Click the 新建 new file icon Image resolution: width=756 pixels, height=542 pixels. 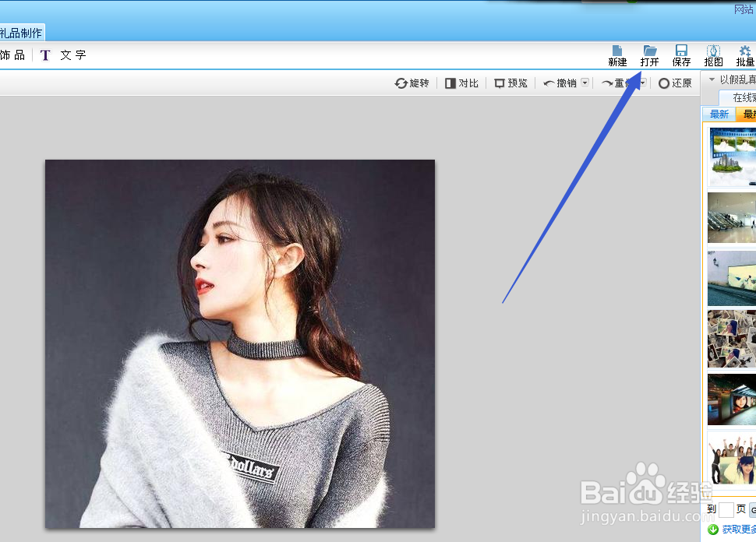click(x=617, y=56)
